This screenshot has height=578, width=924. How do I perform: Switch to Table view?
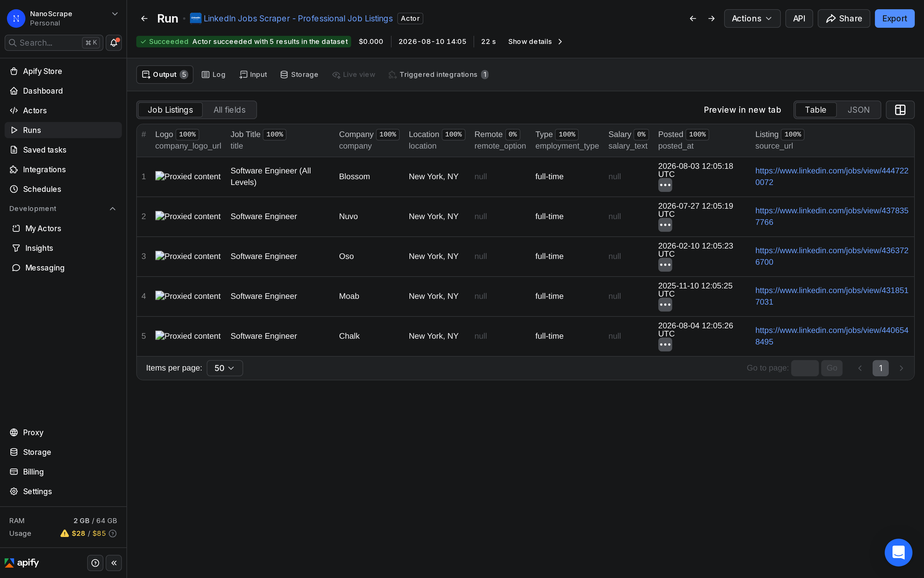click(x=815, y=110)
